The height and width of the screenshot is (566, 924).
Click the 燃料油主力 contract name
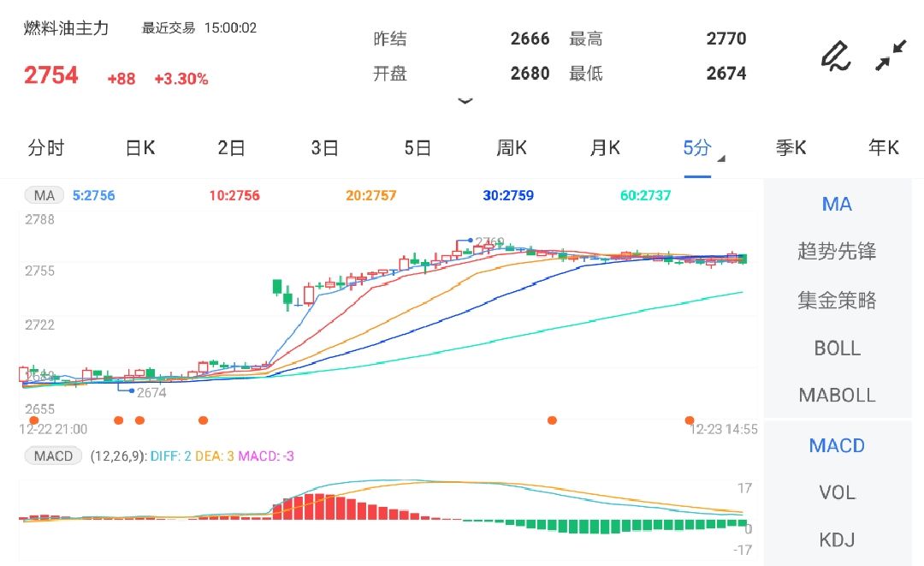66,28
